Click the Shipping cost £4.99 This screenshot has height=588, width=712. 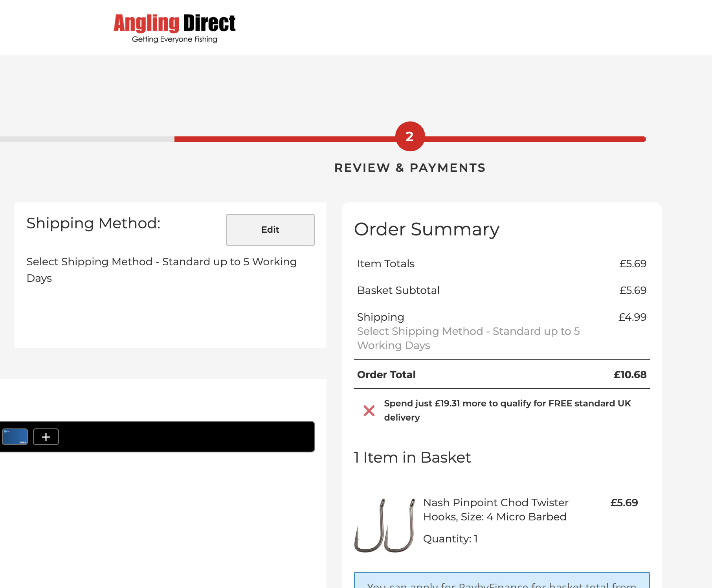[632, 317]
